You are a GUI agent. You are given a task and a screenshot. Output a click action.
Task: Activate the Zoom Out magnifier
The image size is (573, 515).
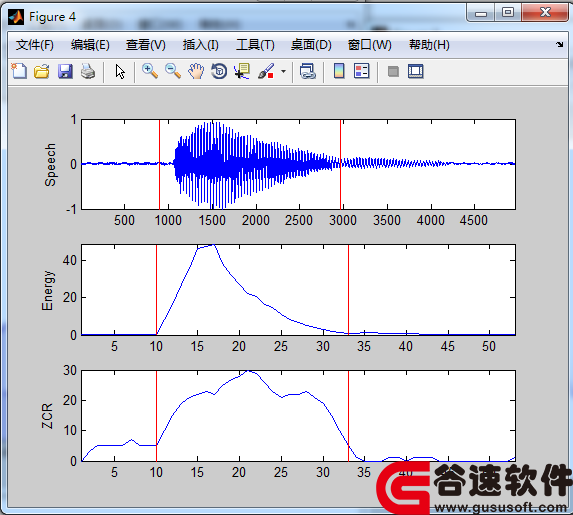[173, 71]
